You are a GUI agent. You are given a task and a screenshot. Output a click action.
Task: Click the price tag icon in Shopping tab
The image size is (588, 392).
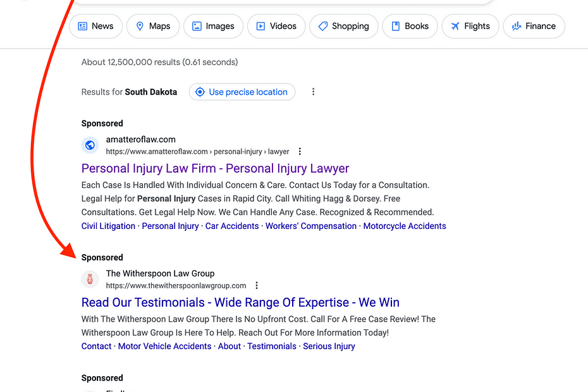(323, 27)
